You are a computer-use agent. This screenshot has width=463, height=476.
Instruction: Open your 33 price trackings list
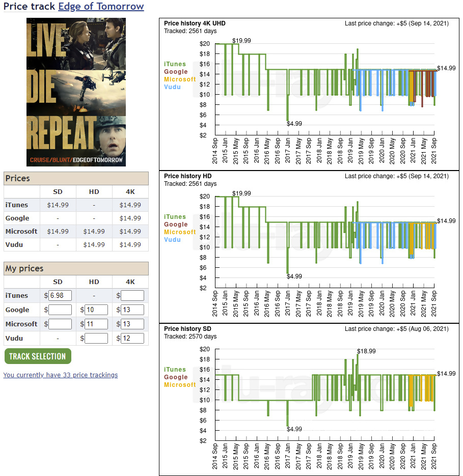pyautogui.click(x=60, y=375)
